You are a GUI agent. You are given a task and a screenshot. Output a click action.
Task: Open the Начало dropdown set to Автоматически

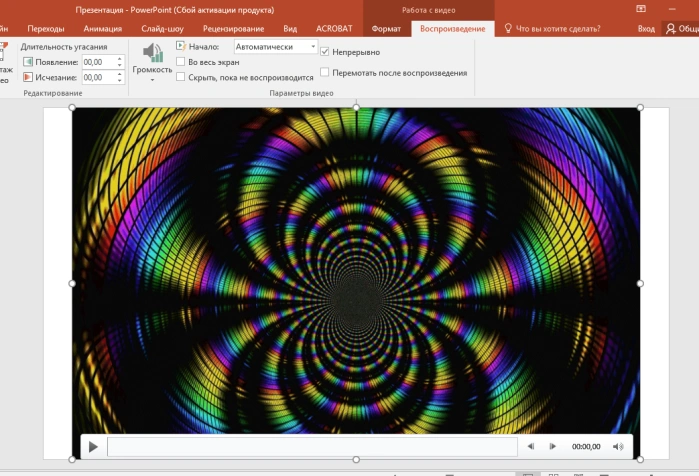point(275,46)
